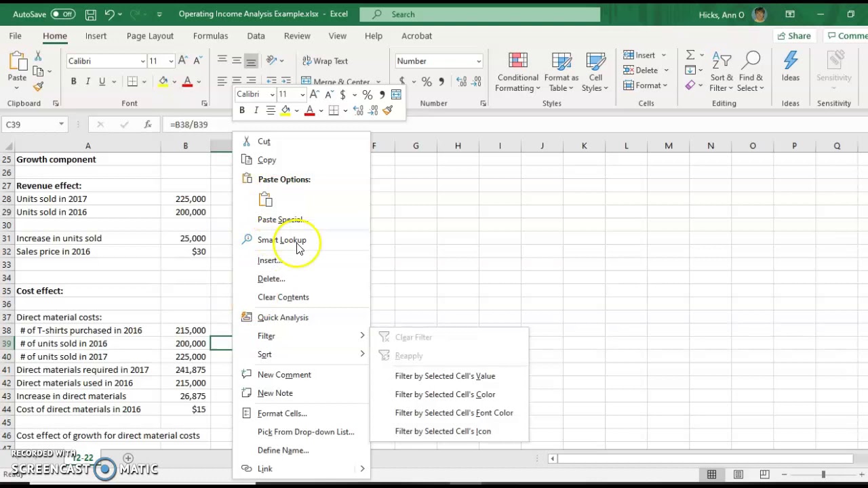
Task: Open the Number format dropdown
Action: [x=478, y=62]
